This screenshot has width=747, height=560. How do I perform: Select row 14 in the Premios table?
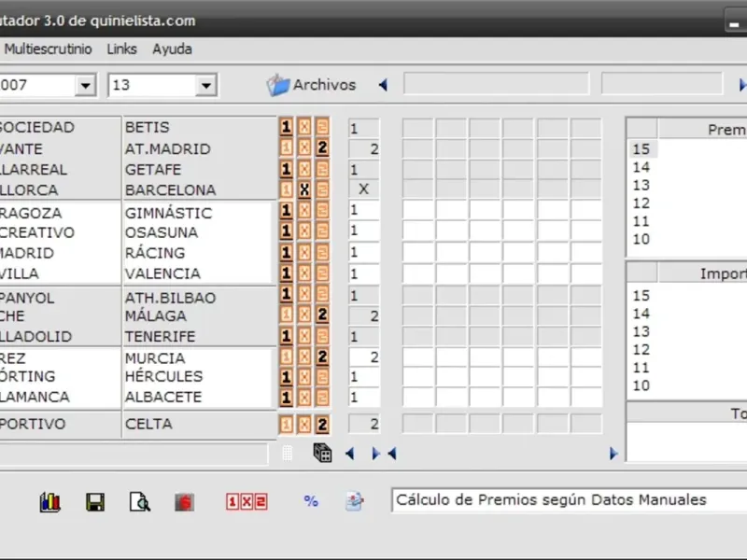coord(641,167)
